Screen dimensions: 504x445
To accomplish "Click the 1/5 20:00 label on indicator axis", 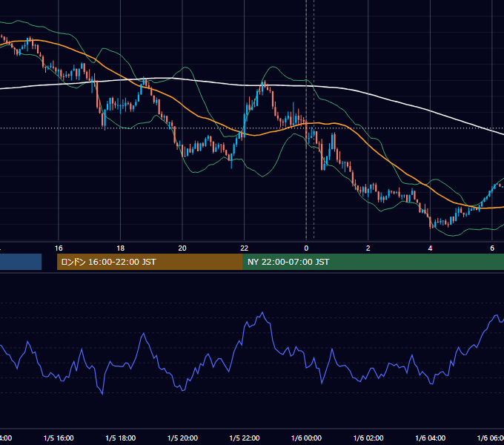I will 182,438.
